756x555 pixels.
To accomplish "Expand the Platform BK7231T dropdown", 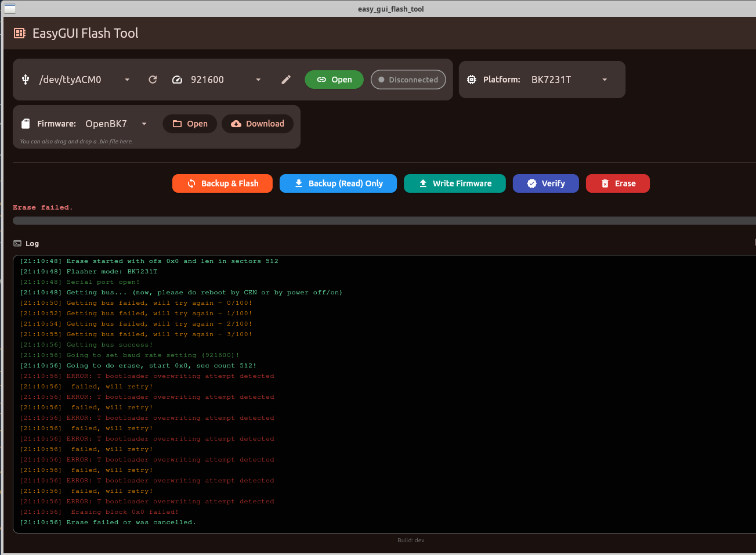I will pos(570,80).
